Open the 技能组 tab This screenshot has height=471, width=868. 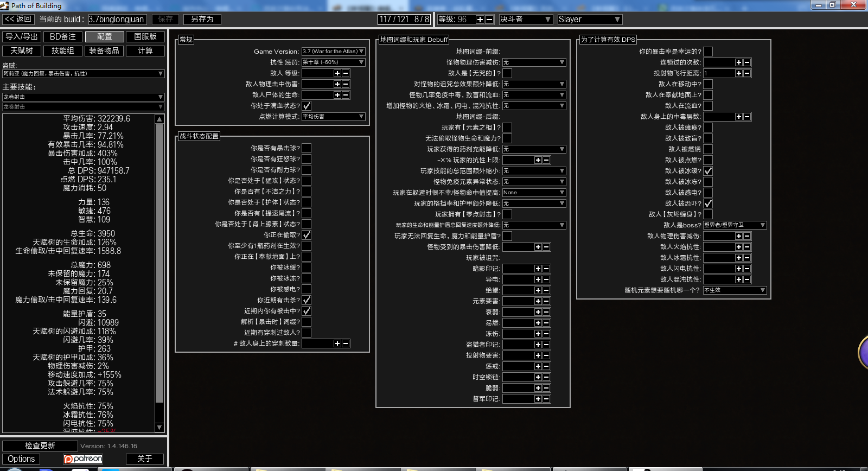63,50
